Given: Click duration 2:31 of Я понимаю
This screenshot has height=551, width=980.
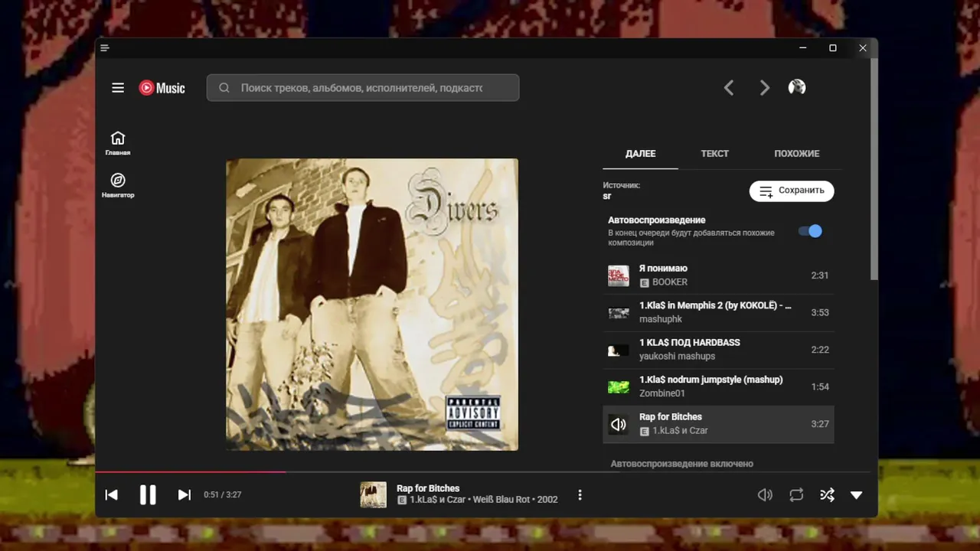Looking at the screenshot, I should tap(819, 275).
